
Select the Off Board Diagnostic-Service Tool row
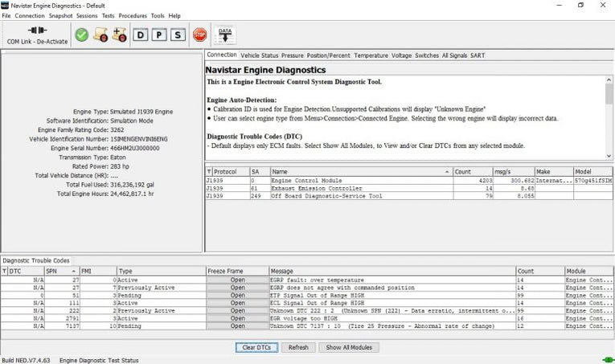click(x=409, y=196)
